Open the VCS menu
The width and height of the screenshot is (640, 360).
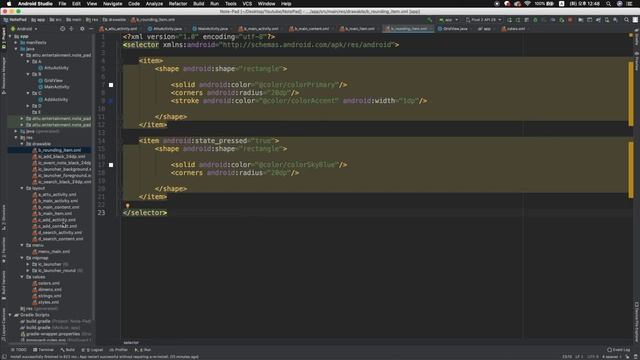pyautogui.click(x=247, y=4)
